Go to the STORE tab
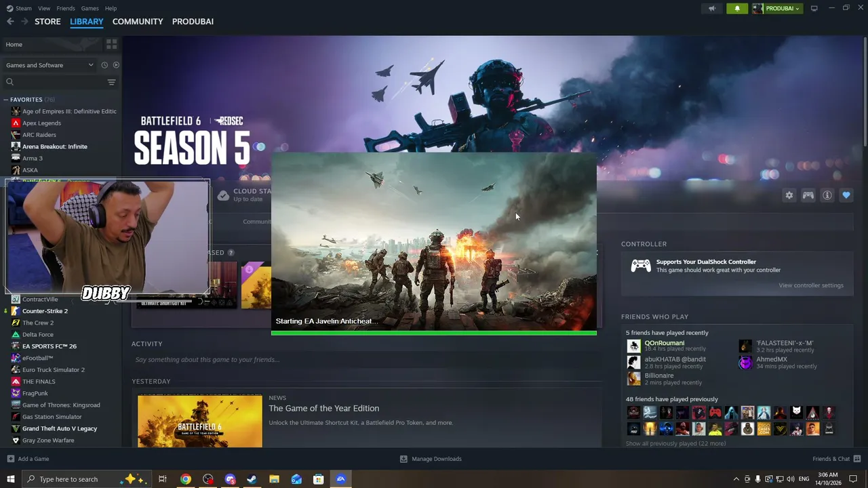The width and height of the screenshot is (868, 488). 47,22
